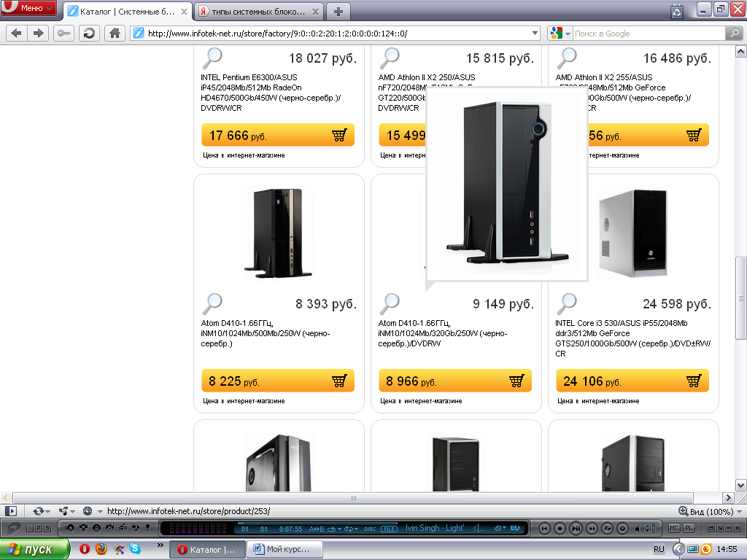The image size is (747, 560).
Task: Skip to previous track in the player
Action: [x=544, y=528]
